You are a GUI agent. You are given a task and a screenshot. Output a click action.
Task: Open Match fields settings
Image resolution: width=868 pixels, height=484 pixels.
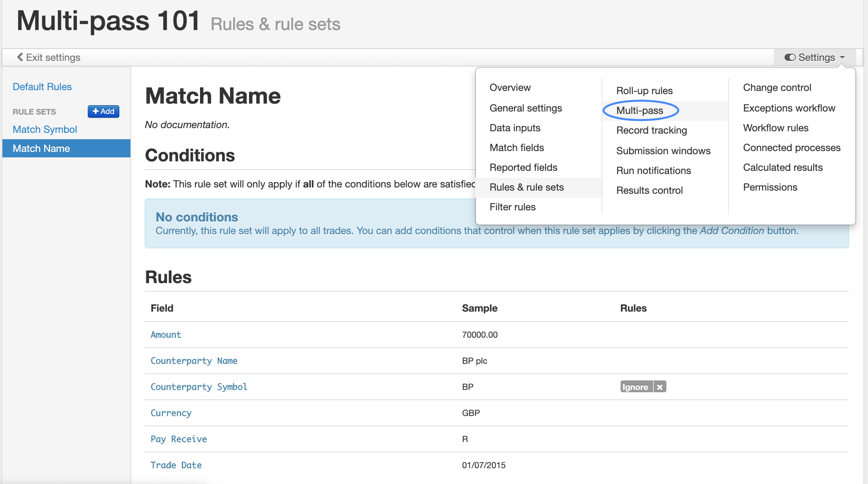tap(517, 147)
